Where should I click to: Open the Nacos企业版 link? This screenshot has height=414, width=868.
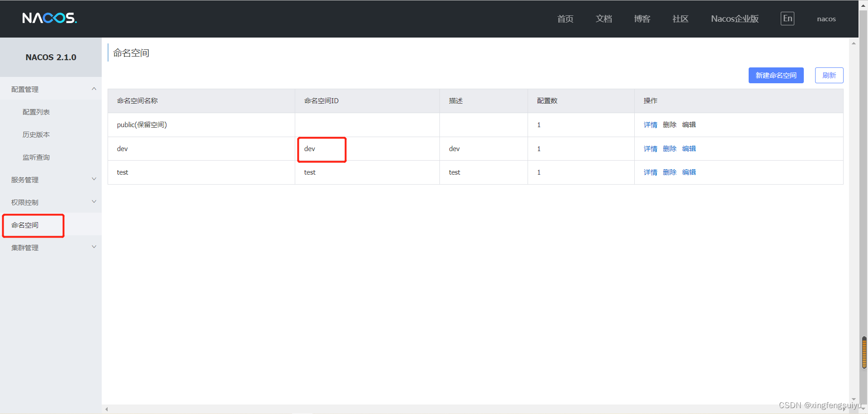coord(735,19)
